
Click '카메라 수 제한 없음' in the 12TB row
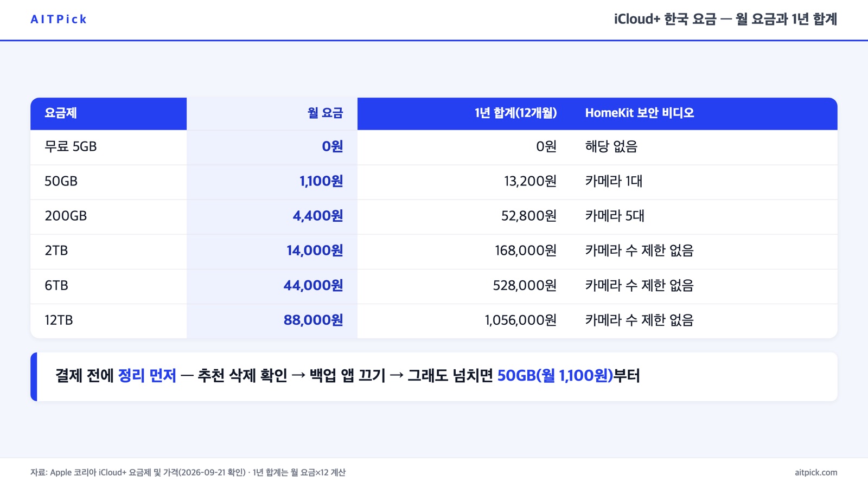click(x=640, y=320)
